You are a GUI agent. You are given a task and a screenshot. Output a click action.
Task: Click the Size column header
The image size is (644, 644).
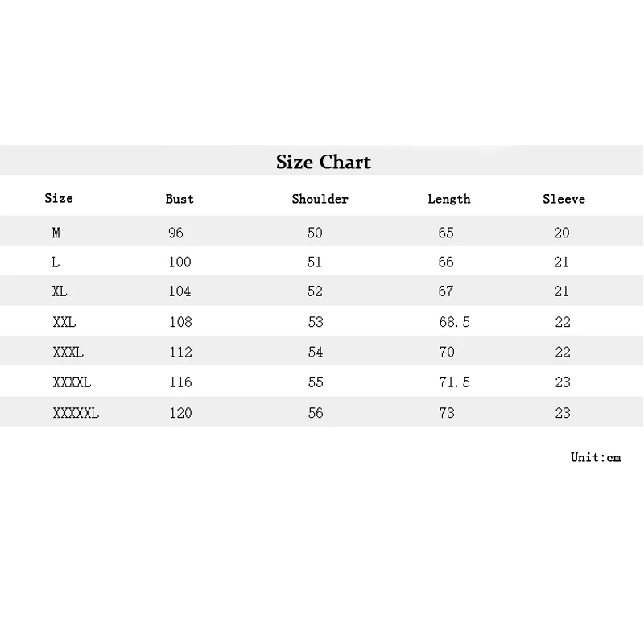click(x=59, y=198)
